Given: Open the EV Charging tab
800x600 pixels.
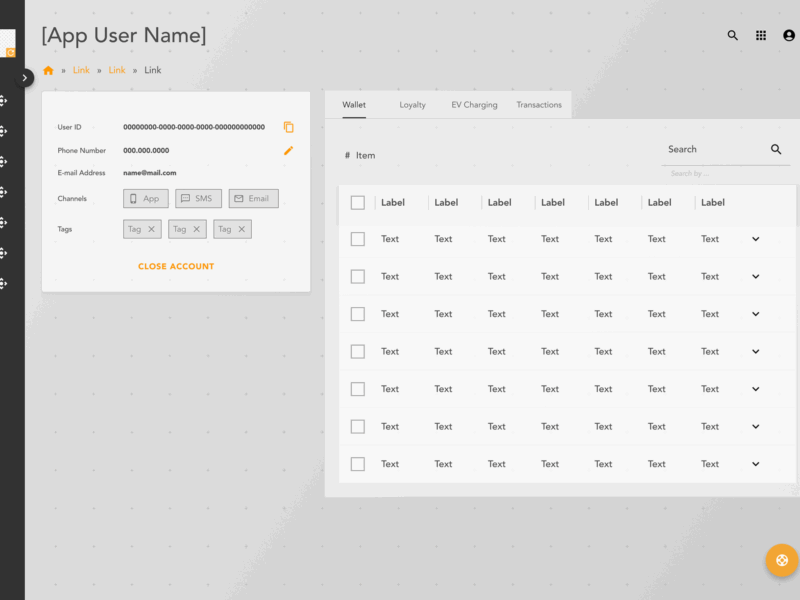Looking at the screenshot, I should (x=474, y=104).
